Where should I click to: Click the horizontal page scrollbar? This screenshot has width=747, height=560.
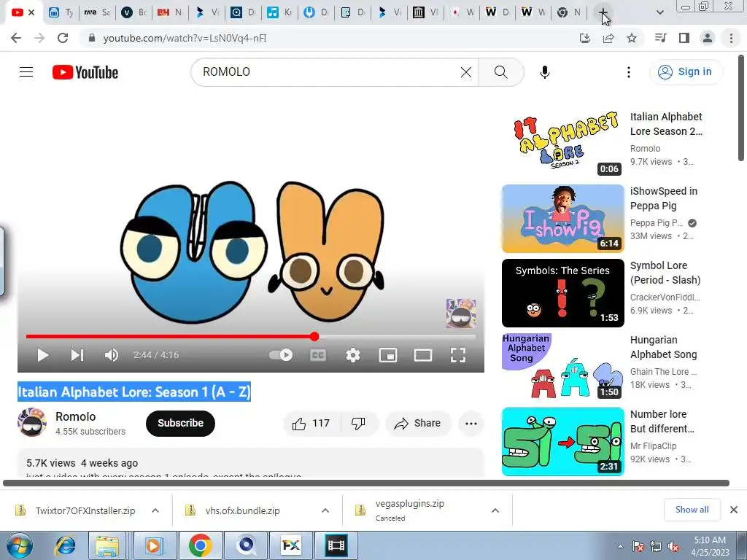366,483
